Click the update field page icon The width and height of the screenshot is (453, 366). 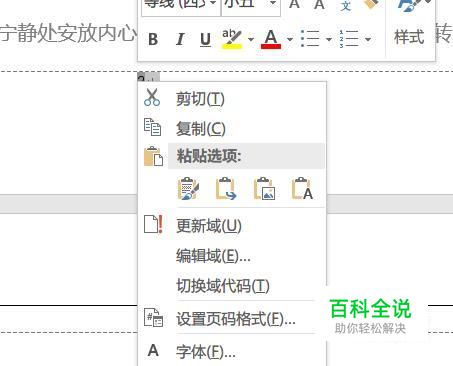click(153, 224)
